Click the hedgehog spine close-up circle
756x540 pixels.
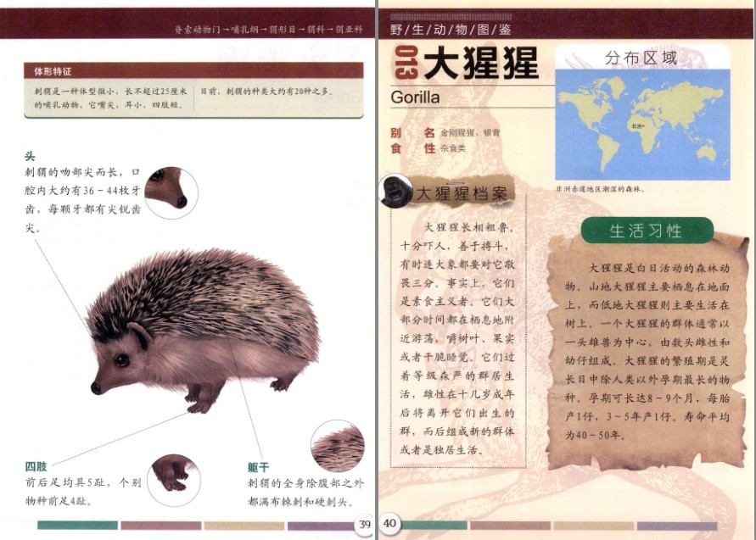tap(338, 446)
